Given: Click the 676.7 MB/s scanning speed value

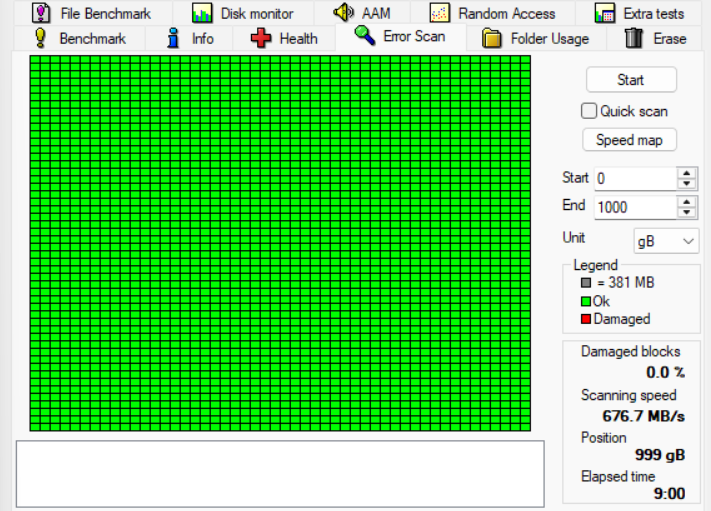Looking at the screenshot, I should coord(643,416).
